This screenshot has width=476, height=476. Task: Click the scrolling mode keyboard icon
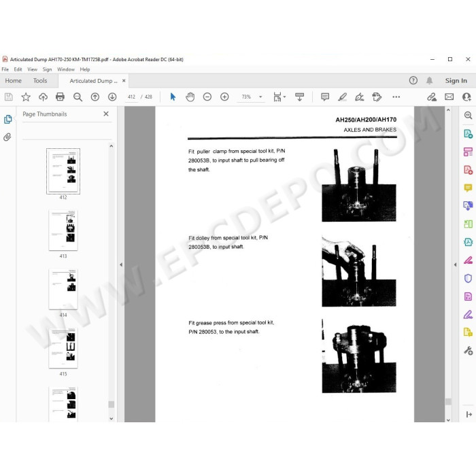tap(299, 97)
